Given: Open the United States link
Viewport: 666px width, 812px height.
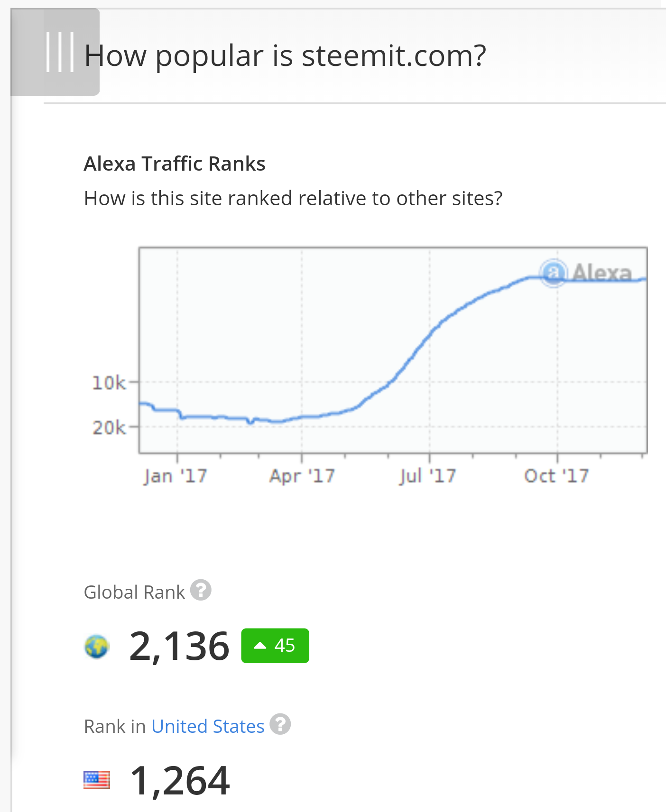Looking at the screenshot, I should 208,726.
